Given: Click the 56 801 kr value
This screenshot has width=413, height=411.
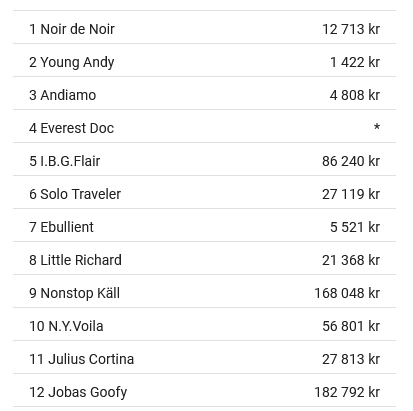Looking at the screenshot, I should (351, 326).
